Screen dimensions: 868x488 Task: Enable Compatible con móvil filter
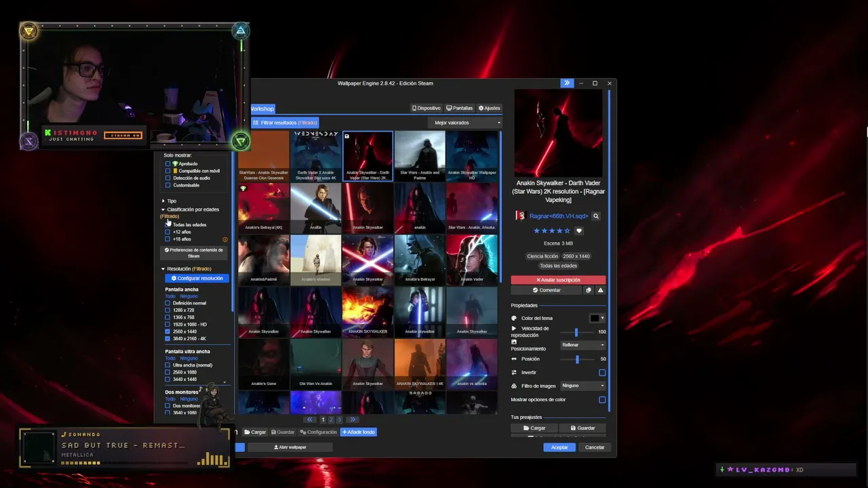click(167, 171)
